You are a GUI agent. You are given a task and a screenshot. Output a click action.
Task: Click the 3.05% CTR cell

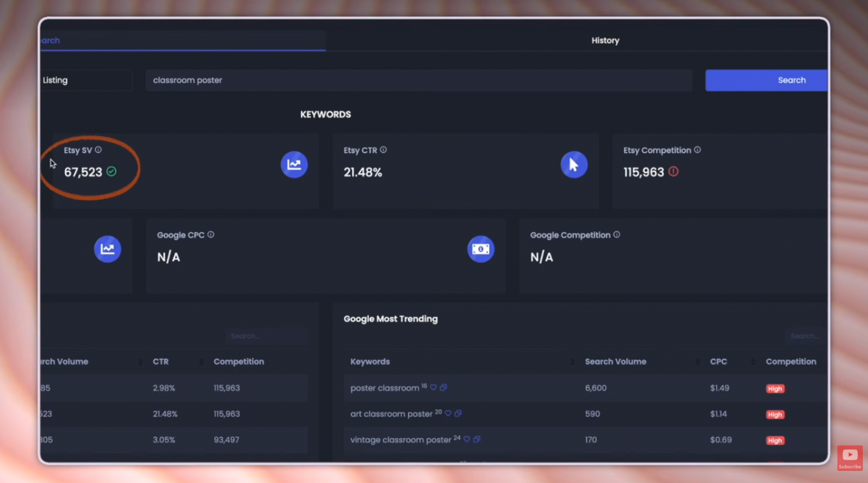click(x=164, y=440)
